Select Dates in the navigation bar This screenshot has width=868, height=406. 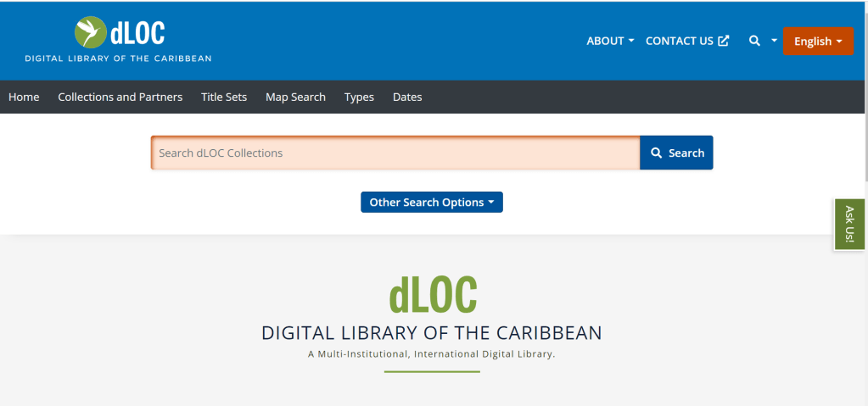point(407,97)
